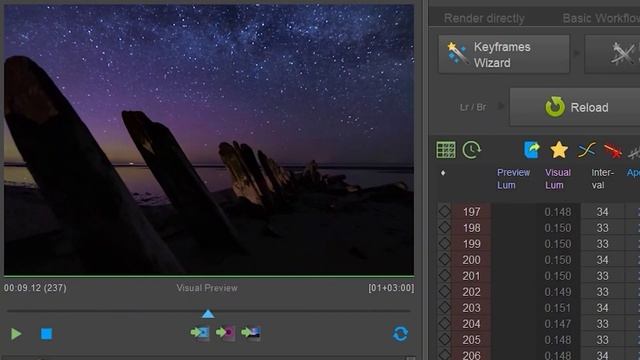Toggle keyframe diamond on row 200
This screenshot has height=360, width=640.
(444, 259)
